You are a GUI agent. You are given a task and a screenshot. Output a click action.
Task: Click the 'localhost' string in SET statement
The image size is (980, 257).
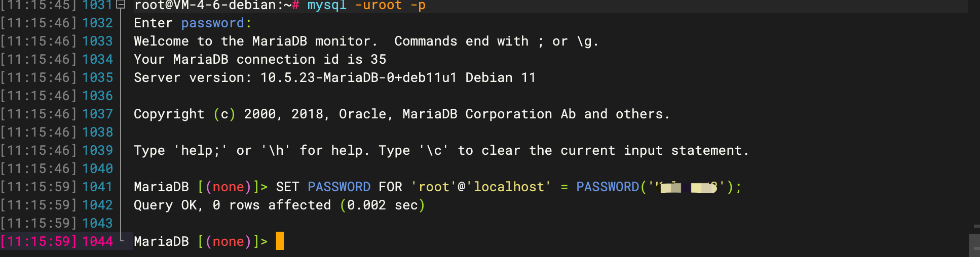tap(508, 187)
